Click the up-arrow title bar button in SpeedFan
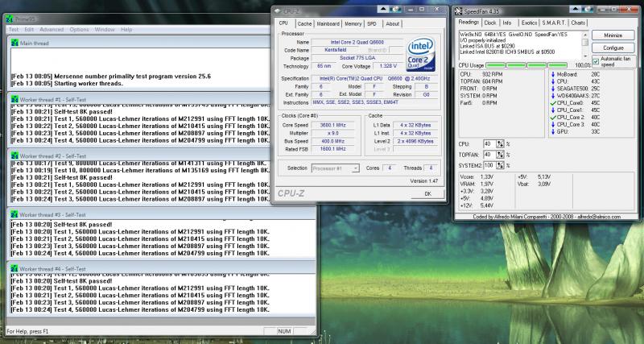The width and height of the screenshot is (644, 344). [576, 10]
